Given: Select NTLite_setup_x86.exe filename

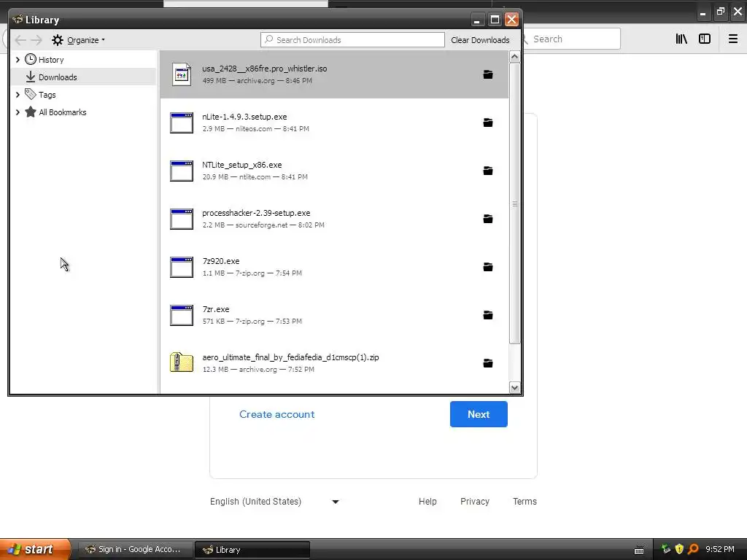Looking at the screenshot, I should (x=242, y=165).
